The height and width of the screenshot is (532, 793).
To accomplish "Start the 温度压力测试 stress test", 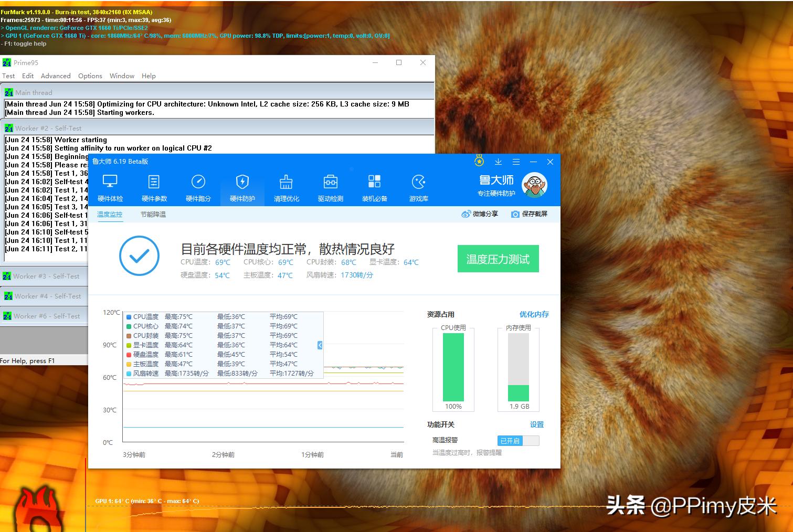I will pos(498,259).
